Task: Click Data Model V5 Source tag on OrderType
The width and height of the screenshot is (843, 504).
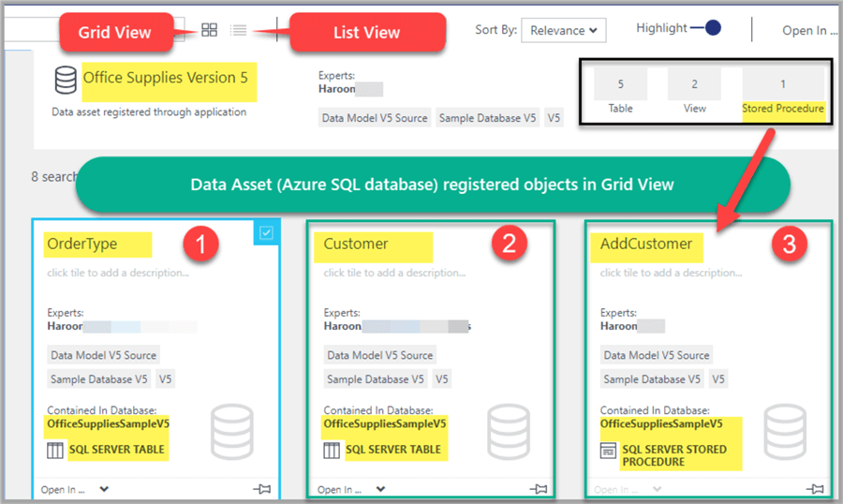Action: pyautogui.click(x=103, y=355)
